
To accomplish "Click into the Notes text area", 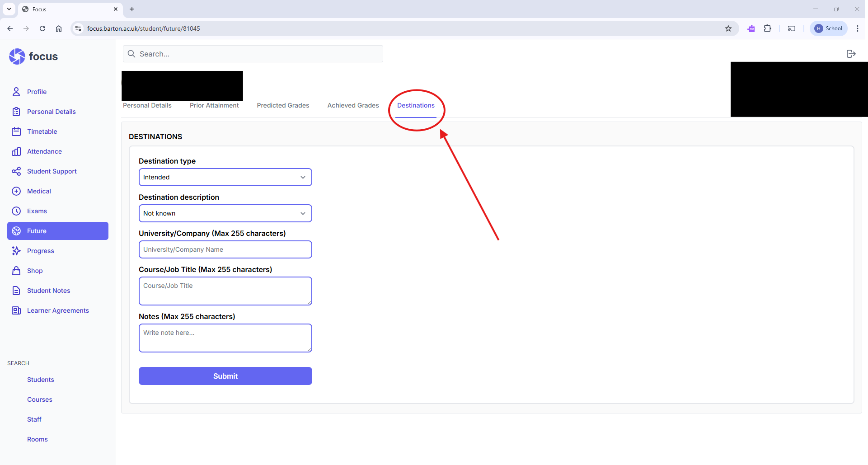I will (225, 338).
